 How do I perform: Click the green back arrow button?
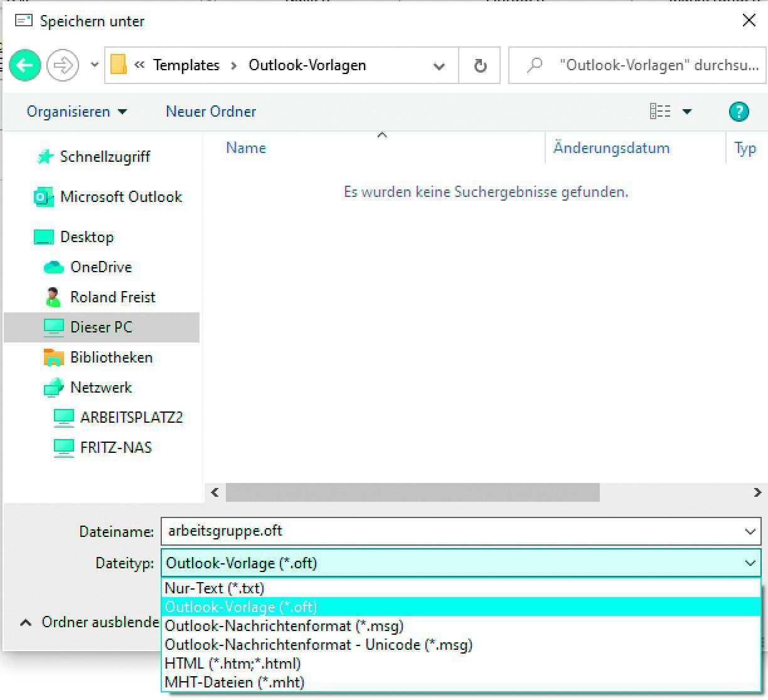(x=25, y=65)
